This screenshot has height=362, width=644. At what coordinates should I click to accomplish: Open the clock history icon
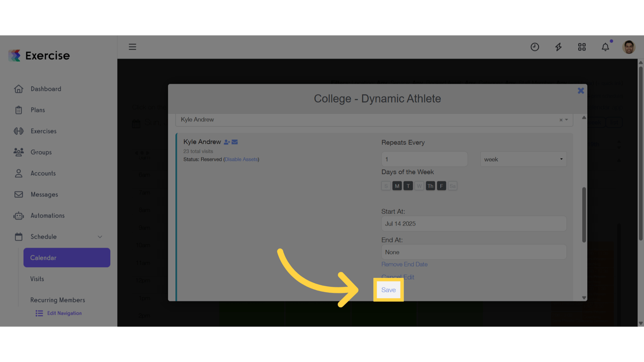pos(535,47)
